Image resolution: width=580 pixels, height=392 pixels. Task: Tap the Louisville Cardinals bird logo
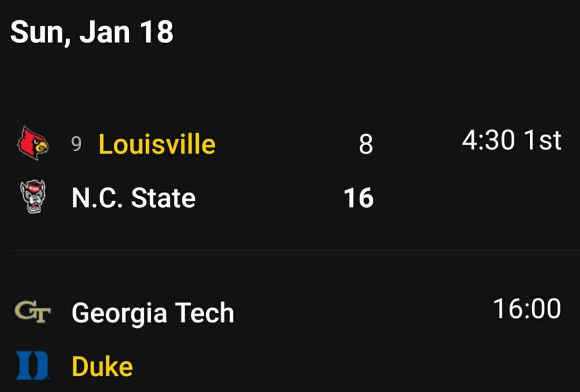pos(33,143)
